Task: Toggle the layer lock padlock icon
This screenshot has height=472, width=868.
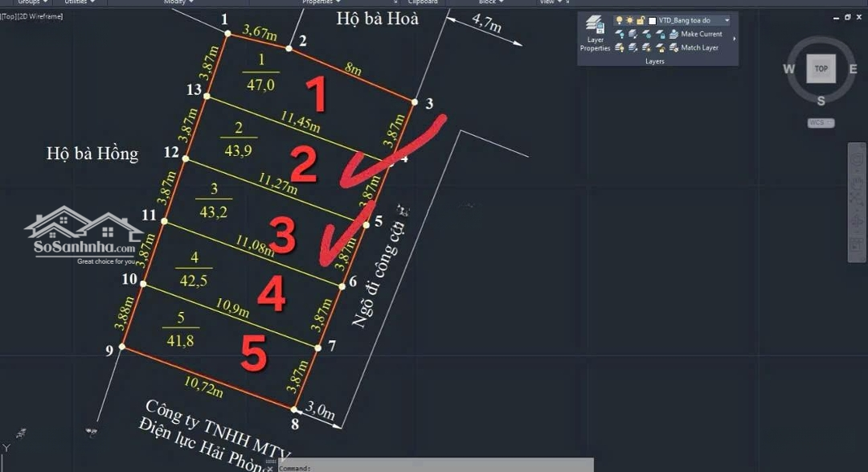Action: tap(641, 20)
